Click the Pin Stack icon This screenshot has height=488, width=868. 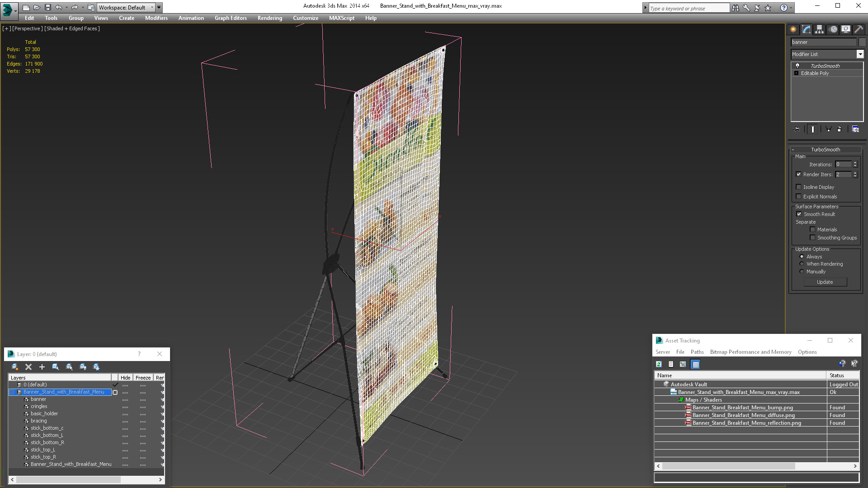pyautogui.click(x=797, y=129)
